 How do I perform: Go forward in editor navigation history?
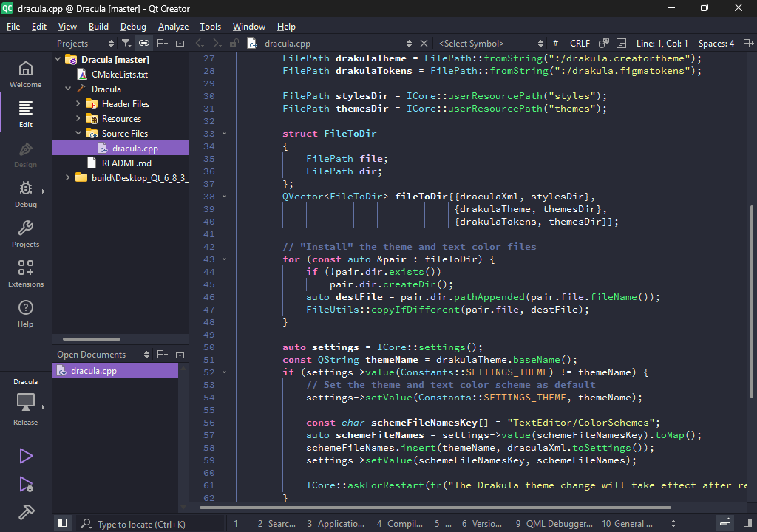pos(217,44)
